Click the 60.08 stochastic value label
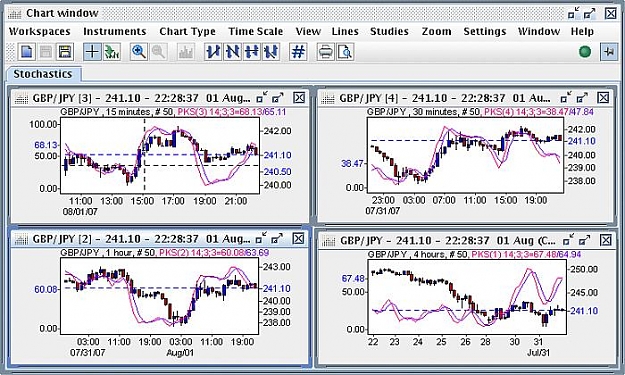The width and height of the screenshot is (625, 375). pos(46,289)
